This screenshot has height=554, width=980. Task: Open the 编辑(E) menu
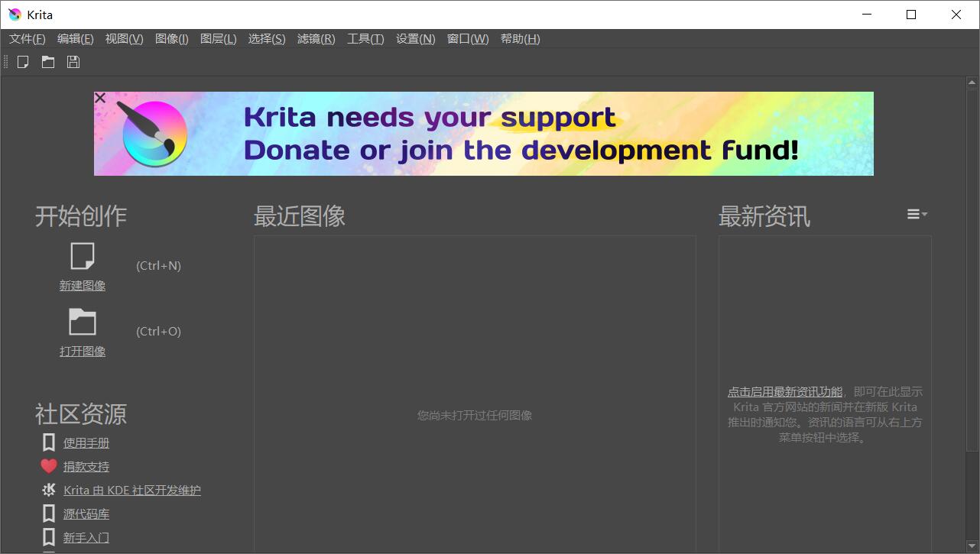(76, 39)
